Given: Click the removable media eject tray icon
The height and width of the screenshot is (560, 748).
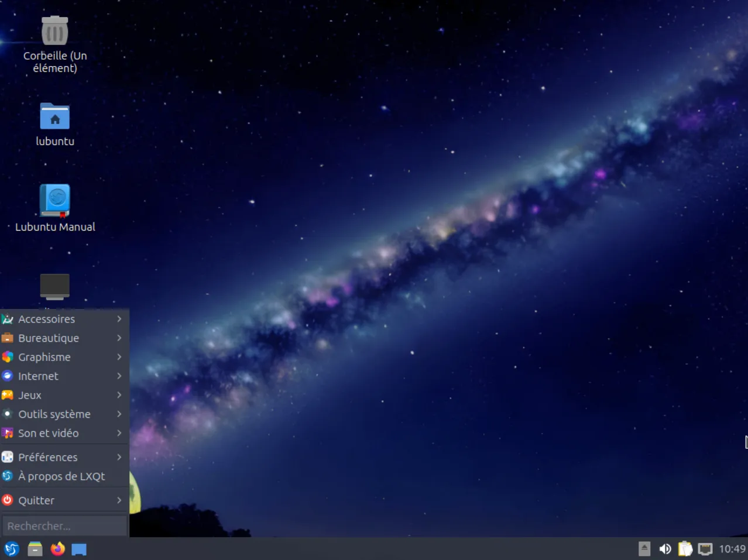Looking at the screenshot, I should coord(644,549).
